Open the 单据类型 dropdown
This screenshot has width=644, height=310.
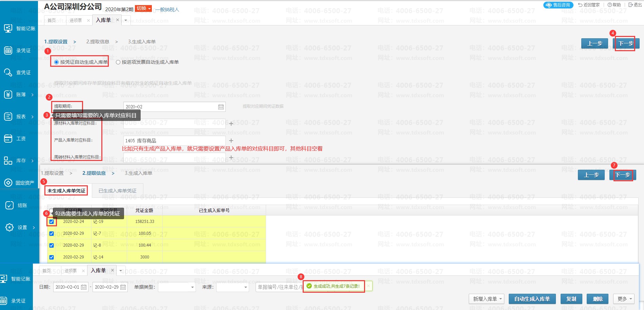pos(177,287)
